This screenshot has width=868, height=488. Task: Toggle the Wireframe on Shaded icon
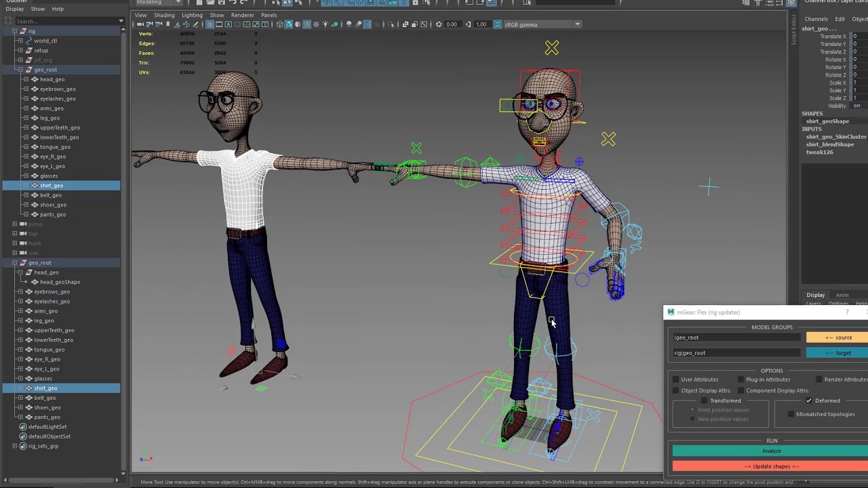pos(308,24)
